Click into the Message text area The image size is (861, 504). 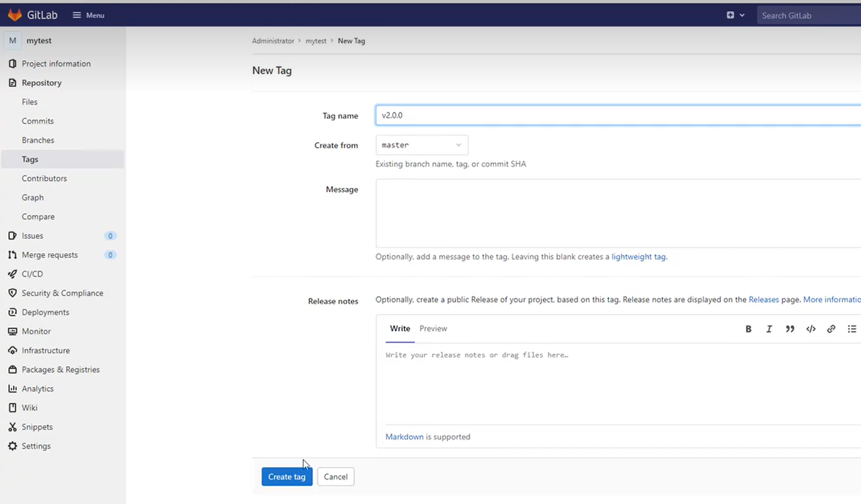(618, 213)
